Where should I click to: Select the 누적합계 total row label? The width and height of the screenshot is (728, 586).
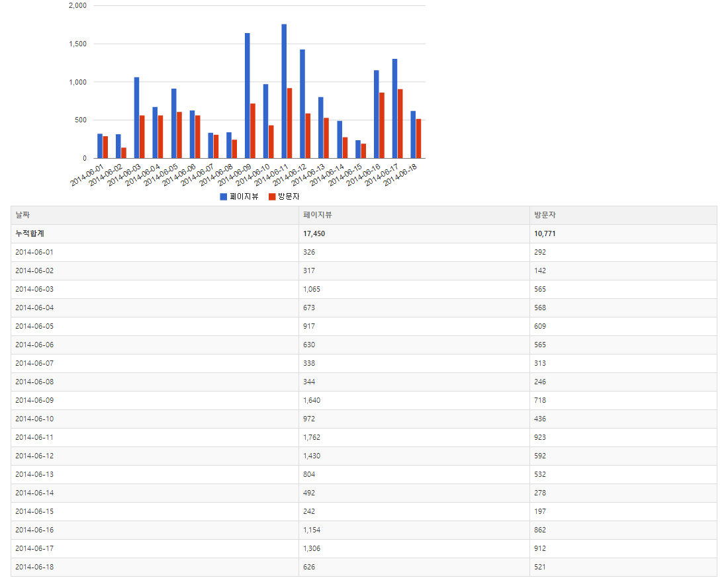(30, 233)
